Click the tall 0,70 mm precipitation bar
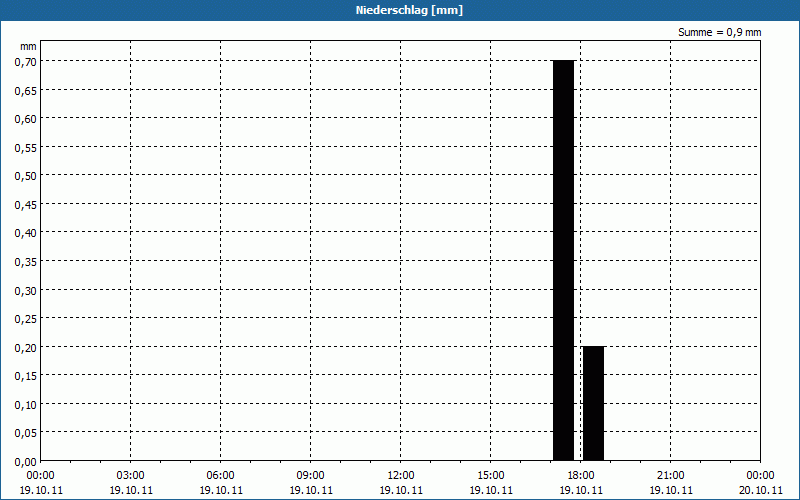 [564, 260]
